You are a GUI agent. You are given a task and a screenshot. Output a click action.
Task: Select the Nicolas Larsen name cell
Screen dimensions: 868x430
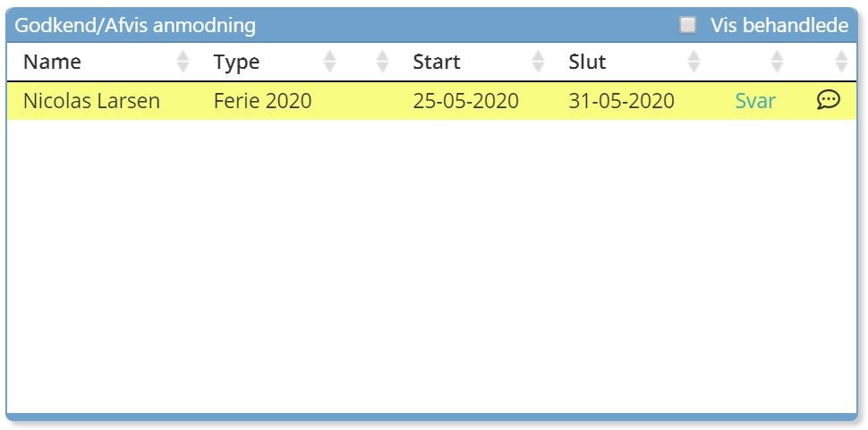(x=91, y=101)
